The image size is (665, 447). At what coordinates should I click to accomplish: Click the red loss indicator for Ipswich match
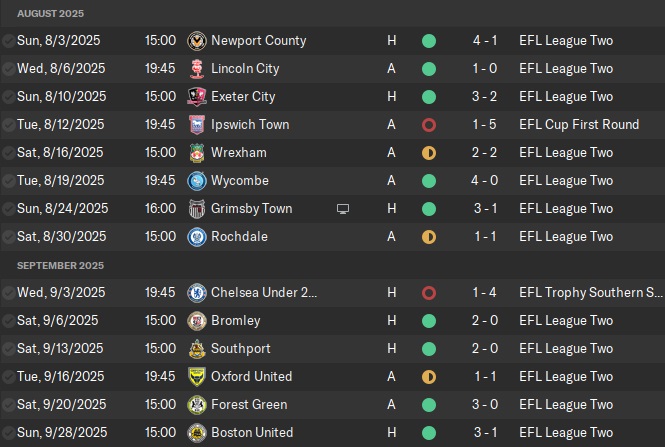429,125
